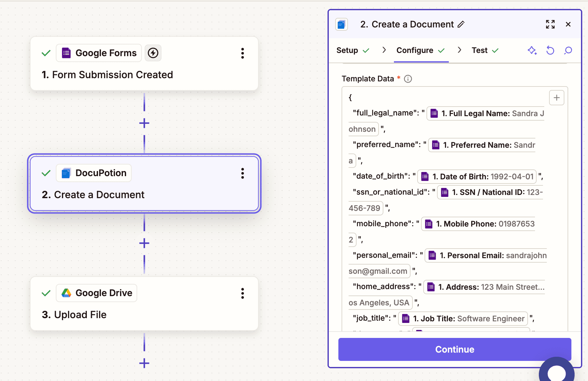
Task: Click the instant trigger lightning badge
Action: (153, 53)
